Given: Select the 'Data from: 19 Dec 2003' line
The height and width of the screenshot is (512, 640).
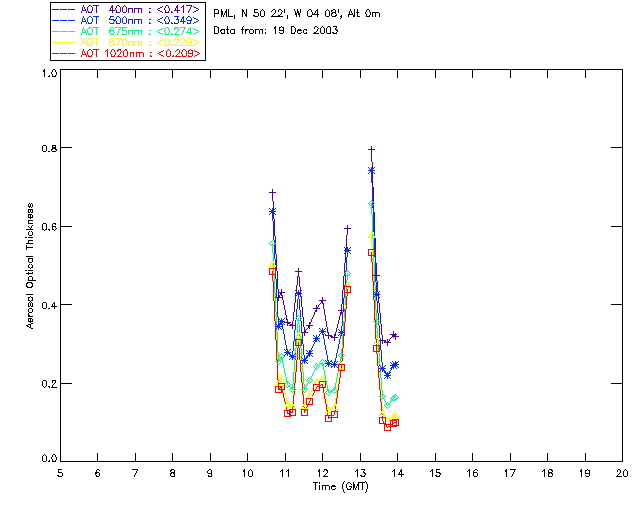Looking at the screenshot, I should click(276, 30).
